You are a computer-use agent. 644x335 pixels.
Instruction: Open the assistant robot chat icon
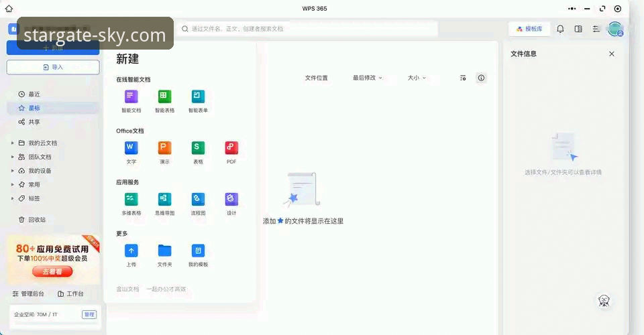(604, 301)
